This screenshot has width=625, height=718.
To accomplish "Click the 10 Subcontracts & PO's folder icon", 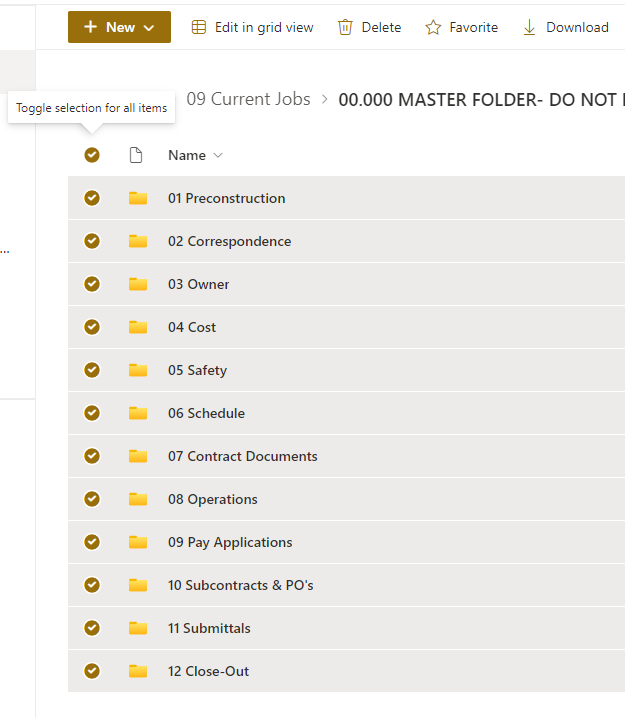I will pyautogui.click(x=138, y=585).
